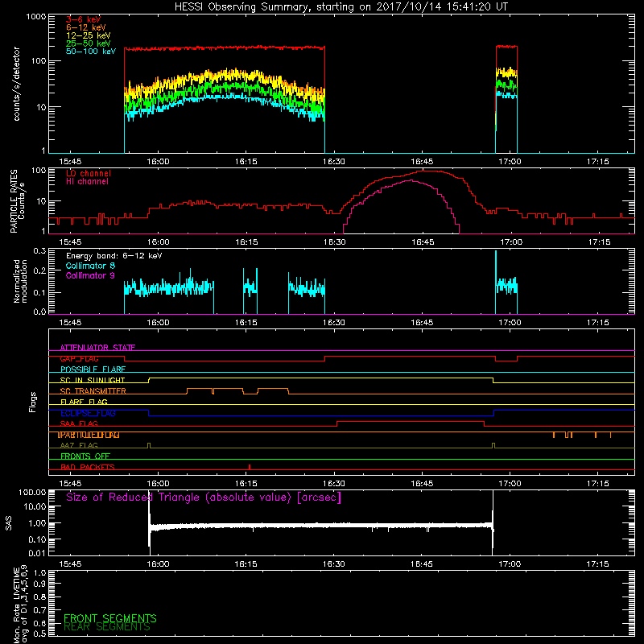Screen dimensions: 644x644
Task: Click the FLARE_FLAG label
Action: 84,402
